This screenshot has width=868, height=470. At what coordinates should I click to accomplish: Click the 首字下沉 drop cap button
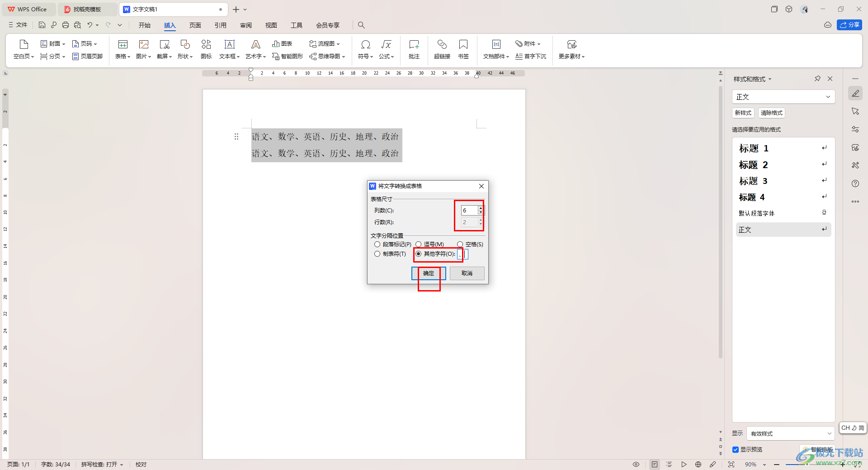531,56
